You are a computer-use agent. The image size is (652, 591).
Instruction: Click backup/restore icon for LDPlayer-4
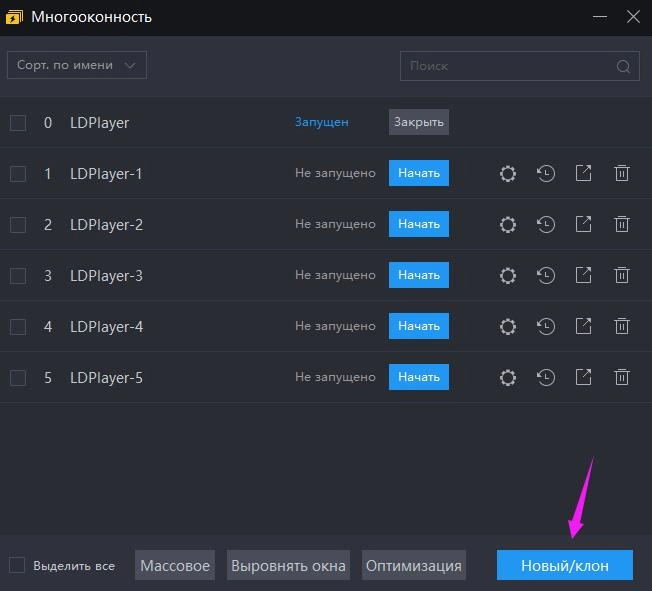(546, 326)
